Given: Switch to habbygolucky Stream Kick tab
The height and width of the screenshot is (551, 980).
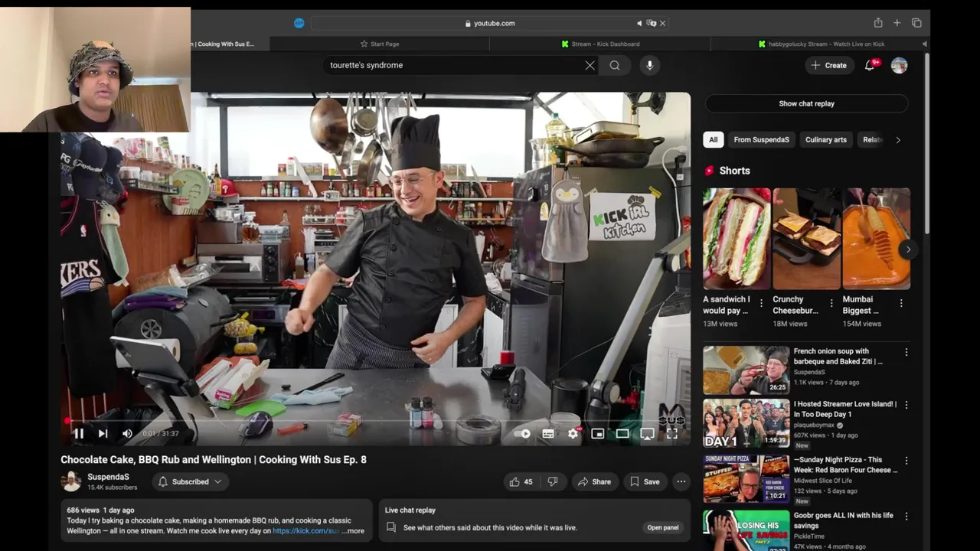Looking at the screenshot, I should click(x=821, y=44).
